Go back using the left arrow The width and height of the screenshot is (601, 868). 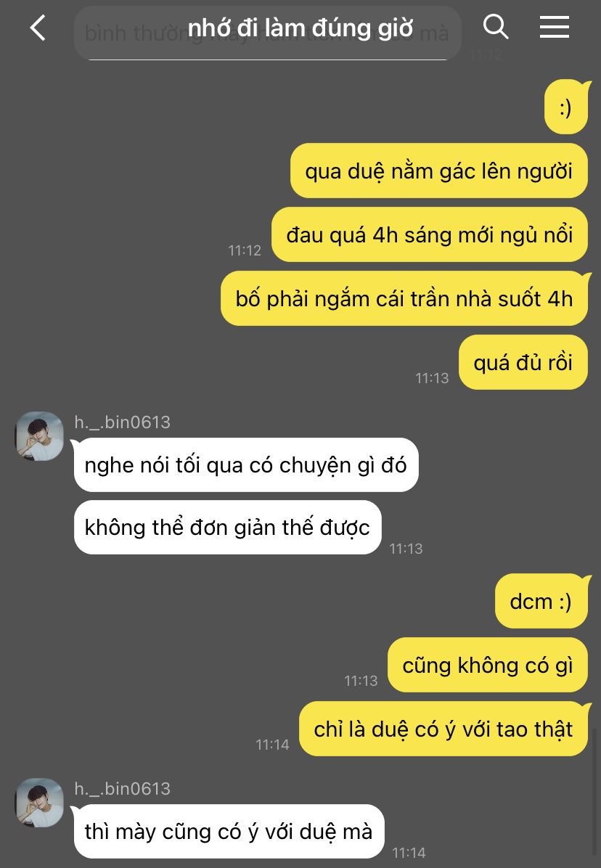click(x=38, y=28)
